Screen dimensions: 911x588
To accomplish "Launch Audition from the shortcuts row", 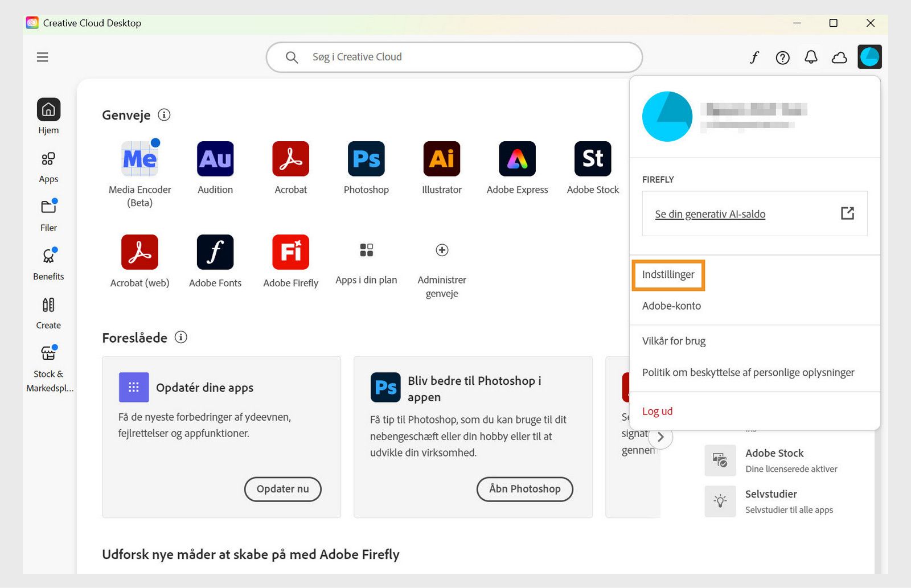I will [x=215, y=159].
